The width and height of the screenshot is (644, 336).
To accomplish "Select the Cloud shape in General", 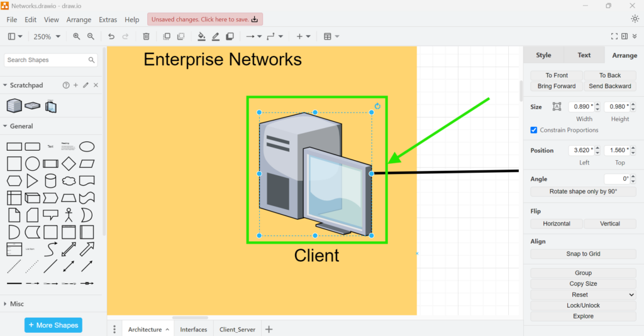I will (69, 181).
